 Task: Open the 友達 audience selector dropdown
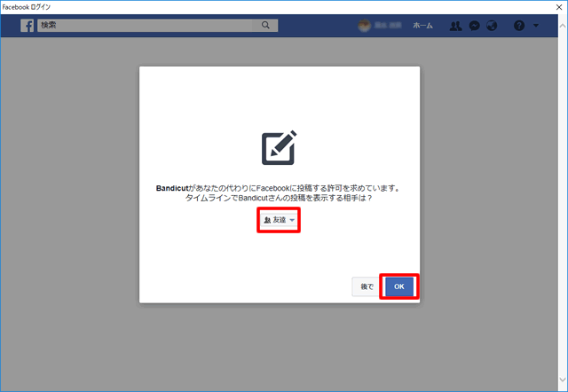pos(279,220)
